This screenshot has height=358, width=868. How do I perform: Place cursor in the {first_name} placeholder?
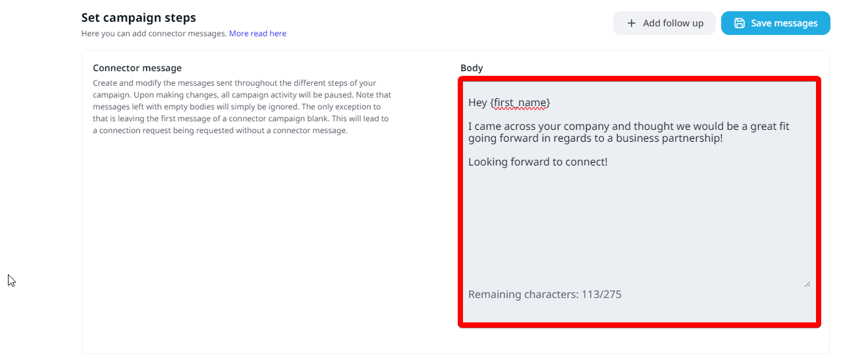point(520,103)
